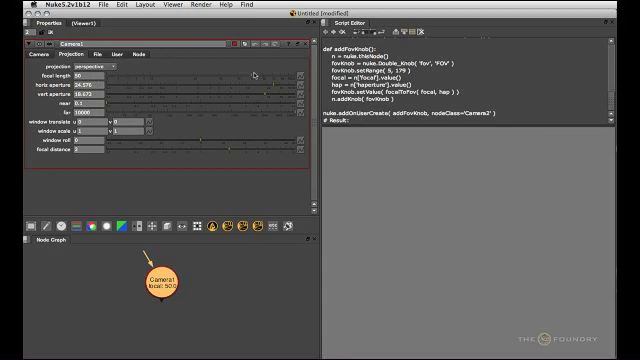
Task: Select the Camera1 node in Node Graph
Action: tap(162, 283)
